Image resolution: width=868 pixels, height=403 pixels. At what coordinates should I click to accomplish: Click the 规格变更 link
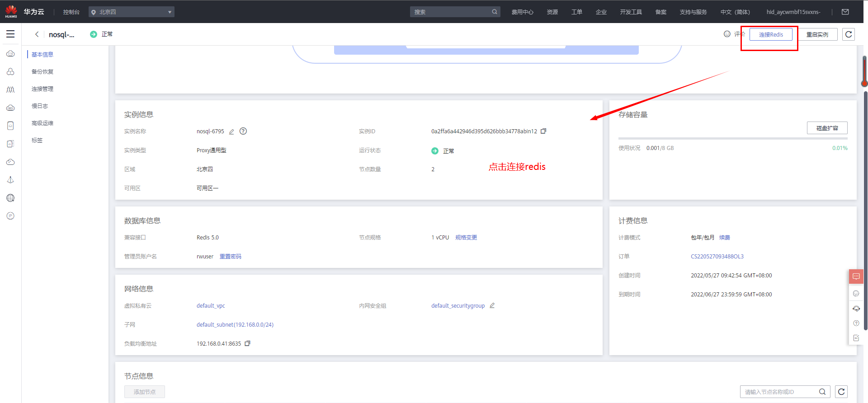point(466,237)
